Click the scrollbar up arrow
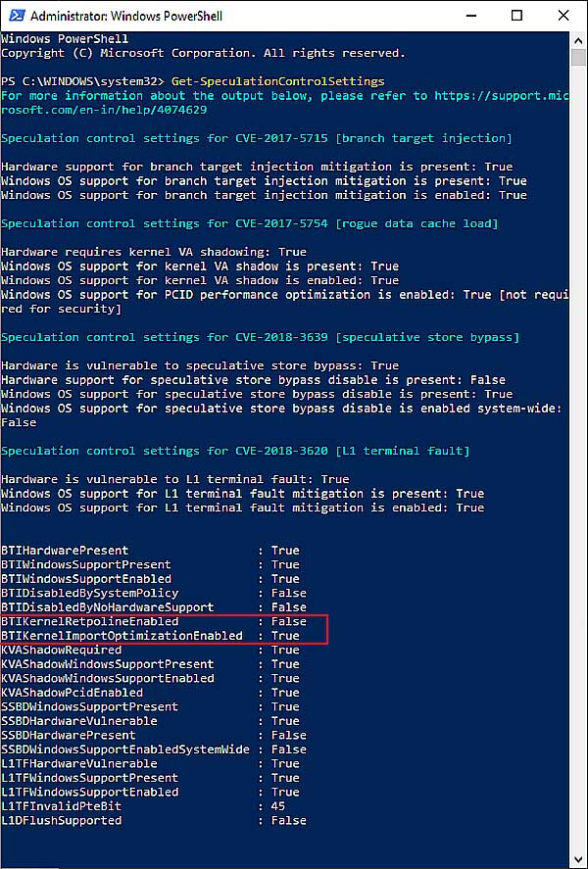Screen dimensions: 588x869 tap(578, 40)
